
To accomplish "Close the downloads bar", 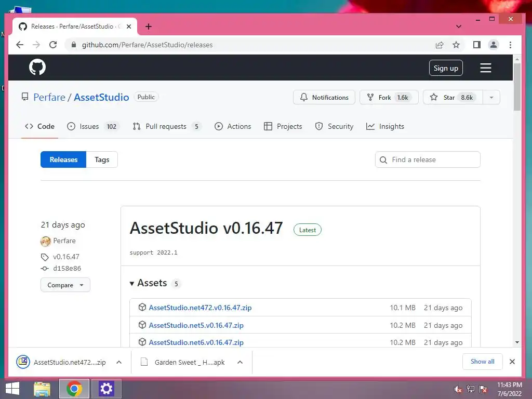I will point(512,362).
